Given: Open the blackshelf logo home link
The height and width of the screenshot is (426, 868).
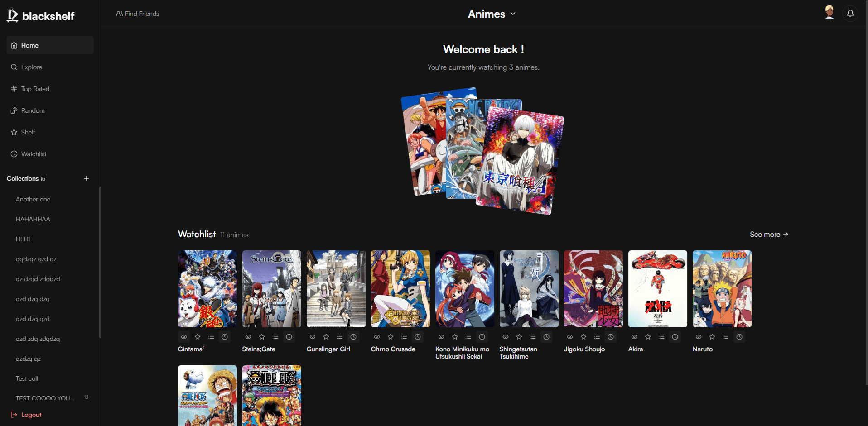Looking at the screenshot, I should click(x=41, y=16).
